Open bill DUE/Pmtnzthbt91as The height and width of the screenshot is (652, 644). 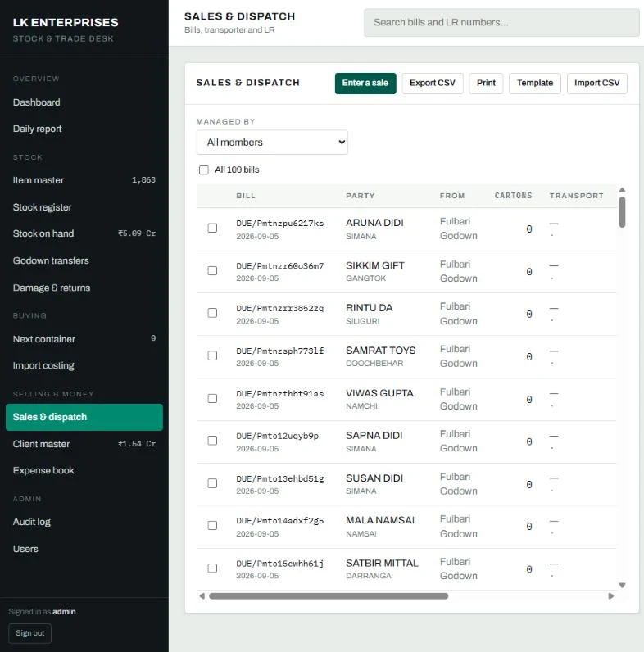279,394
